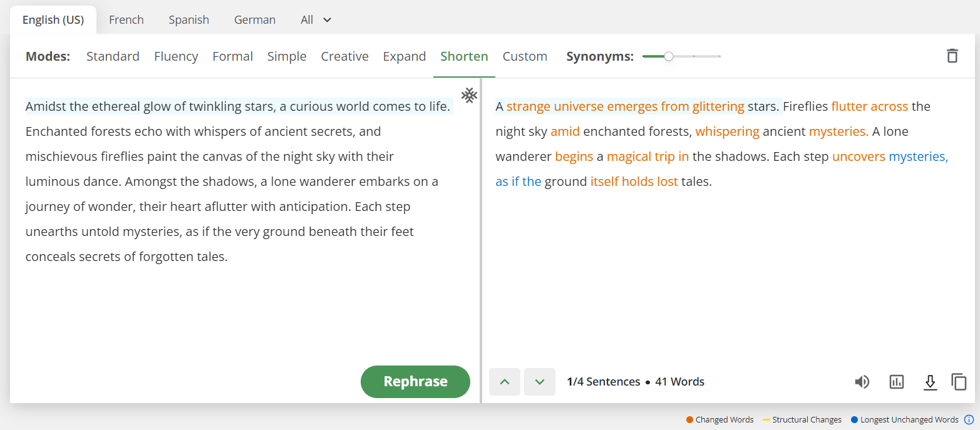Copy the rephrased text with the copy icon
The width and height of the screenshot is (980, 430).
[959, 382]
